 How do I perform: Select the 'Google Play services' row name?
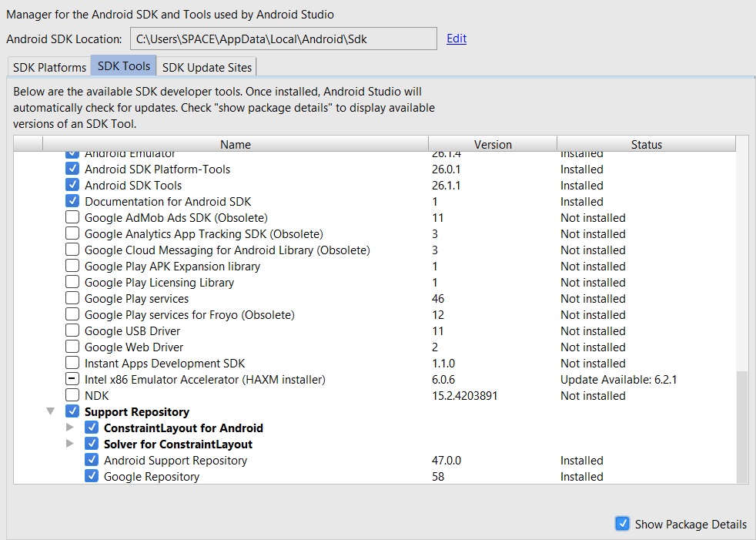pyautogui.click(x=136, y=299)
